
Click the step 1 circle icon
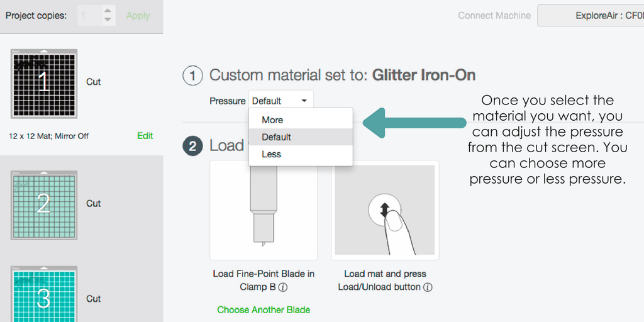[192, 76]
